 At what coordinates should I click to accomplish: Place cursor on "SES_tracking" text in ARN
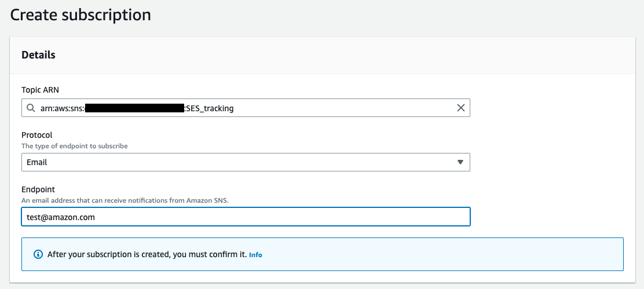click(x=210, y=108)
